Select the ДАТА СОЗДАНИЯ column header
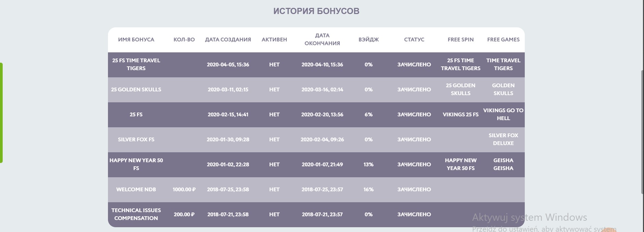644x232 pixels. click(x=228, y=40)
